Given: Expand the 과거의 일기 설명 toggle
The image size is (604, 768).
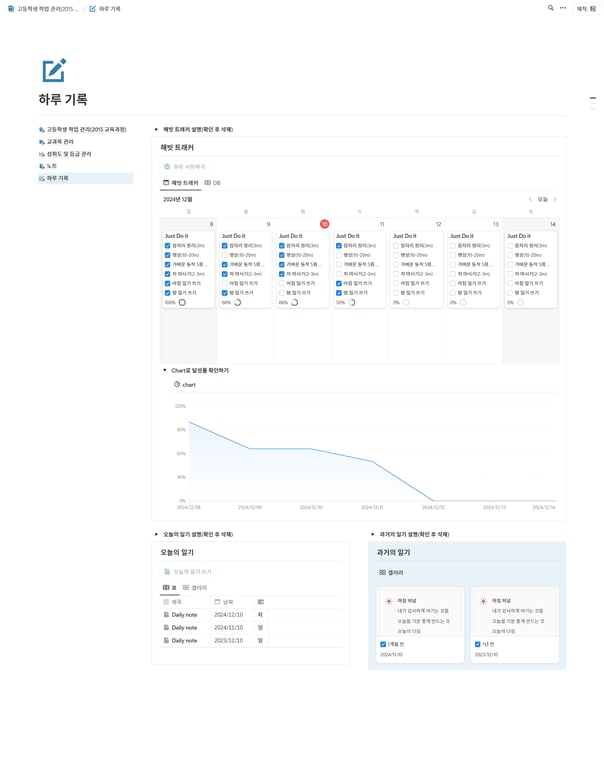Looking at the screenshot, I should [x=373, y=534].
